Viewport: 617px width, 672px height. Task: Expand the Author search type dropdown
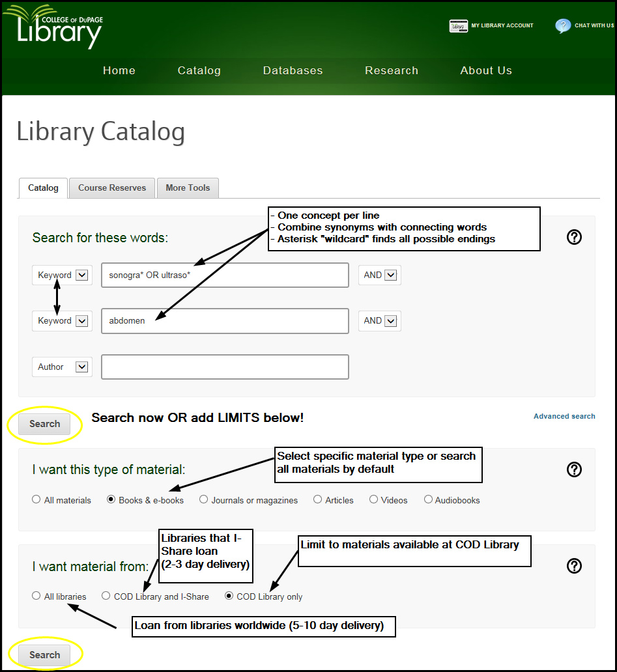coord(62,367)
